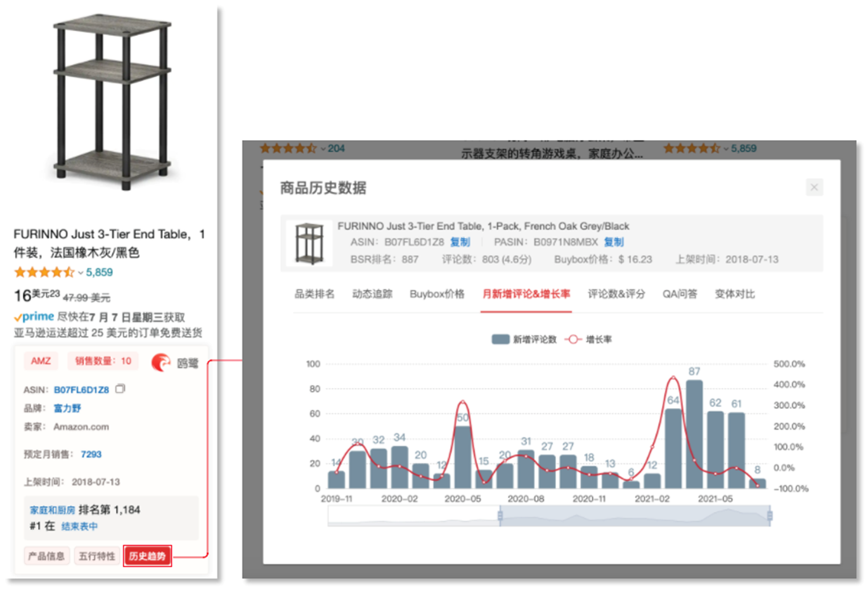Click the 产品信息 button
The image size is (868, 592).
click(x=46, y=556)
